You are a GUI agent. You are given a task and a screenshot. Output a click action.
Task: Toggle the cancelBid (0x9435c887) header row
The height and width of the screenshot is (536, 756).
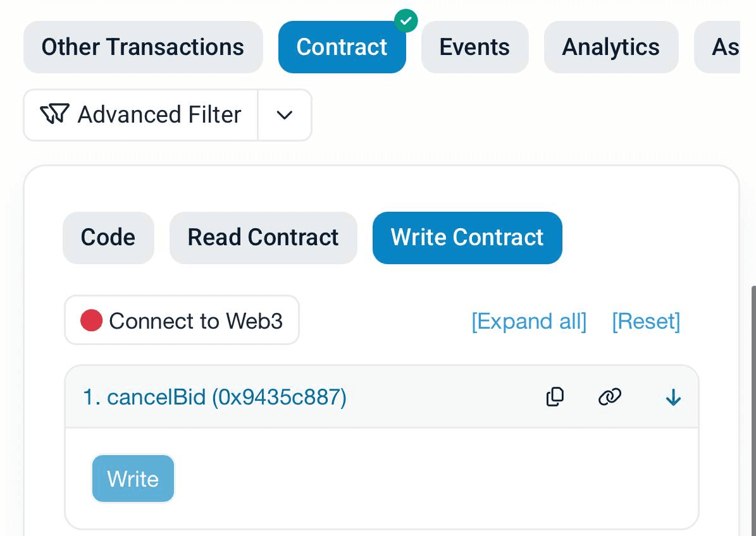click(215, 398)
